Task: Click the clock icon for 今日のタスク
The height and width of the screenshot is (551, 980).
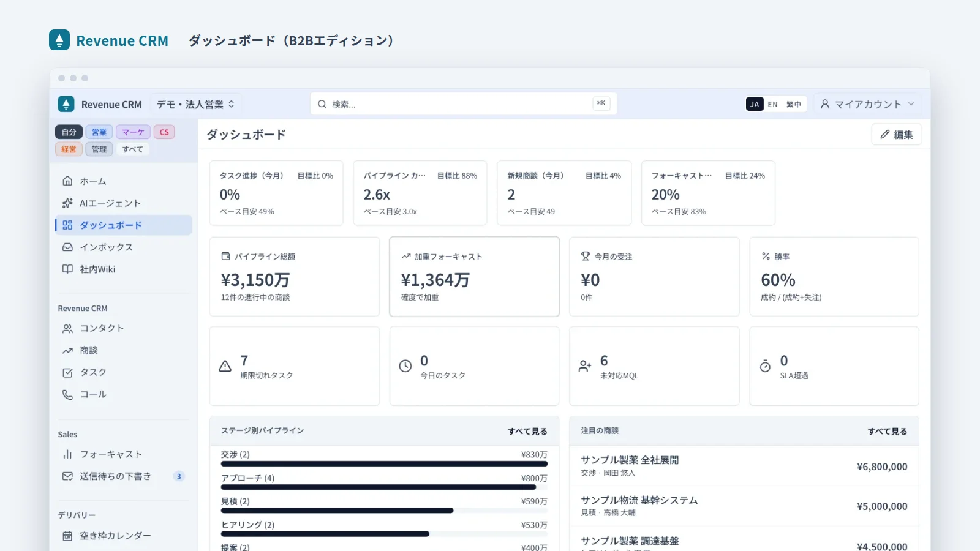Action: click(405, 366)
